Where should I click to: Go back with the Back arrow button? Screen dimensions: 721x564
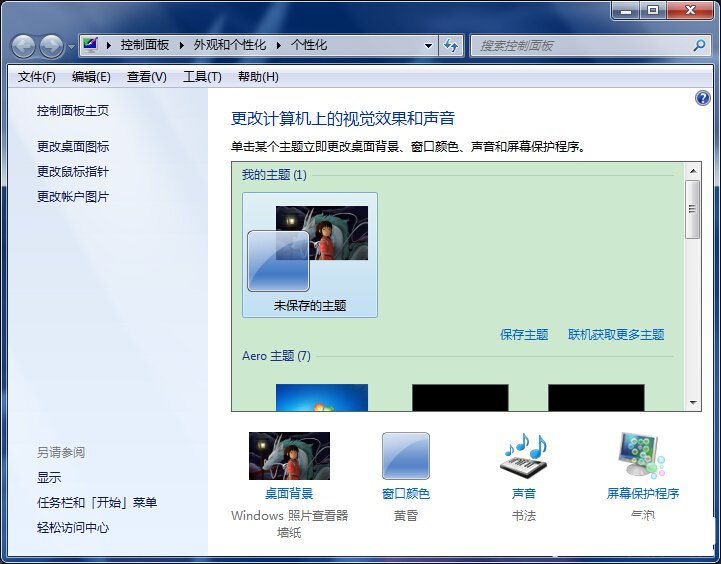tap(23, 46)
